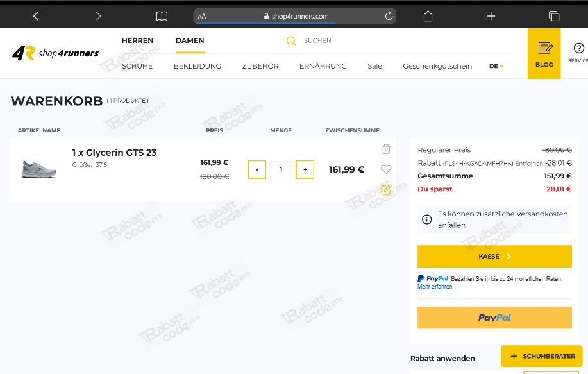Show all open tabs overview icon
Viewport: 588px width, 374px height.
pyautogui.click(x=554, y=16)
